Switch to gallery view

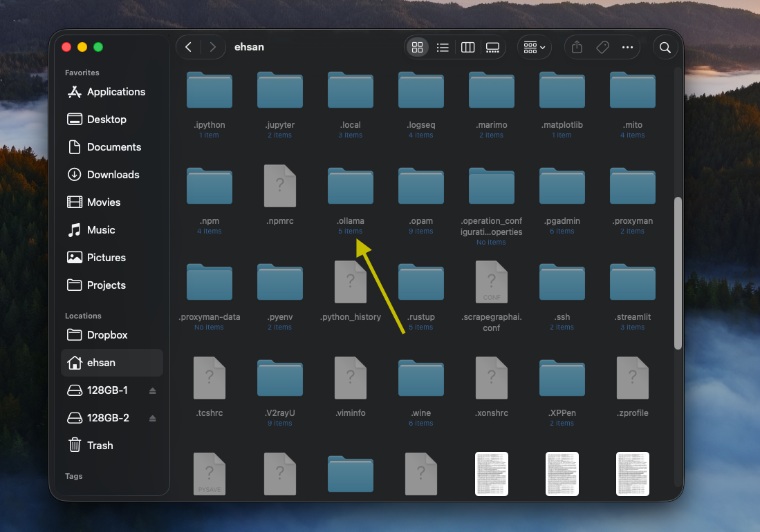pyautogui.click(x=493, y=48)
